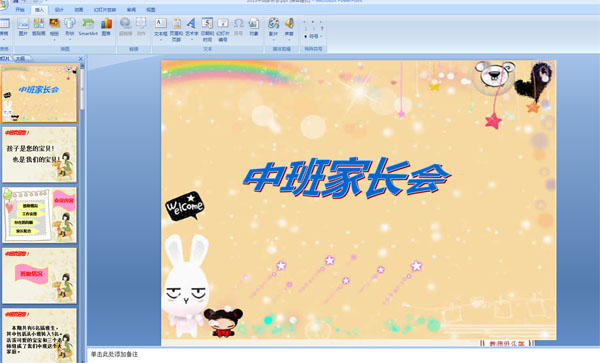600x363 pixels.
Task: Add a slide number with 幻灯片编号
Action: click(x=223, y=29)
